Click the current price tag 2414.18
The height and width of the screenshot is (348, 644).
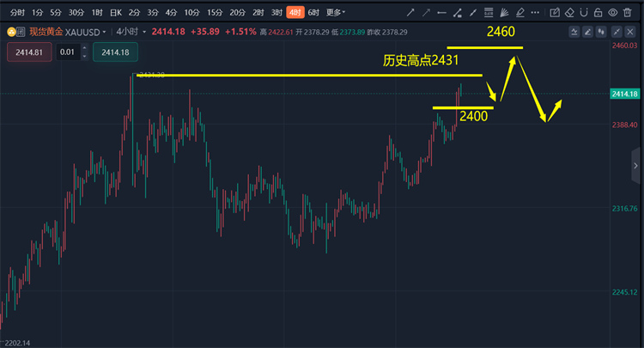click(625, 94)
